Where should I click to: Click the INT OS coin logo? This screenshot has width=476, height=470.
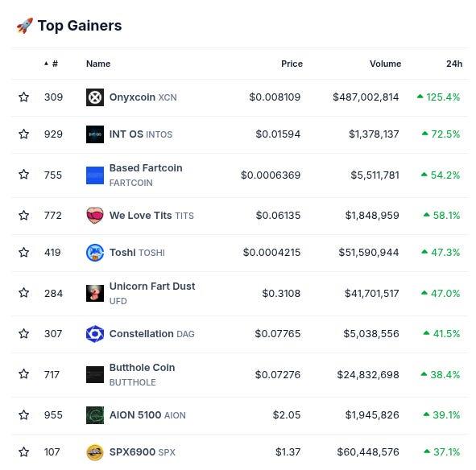point(95,134)
